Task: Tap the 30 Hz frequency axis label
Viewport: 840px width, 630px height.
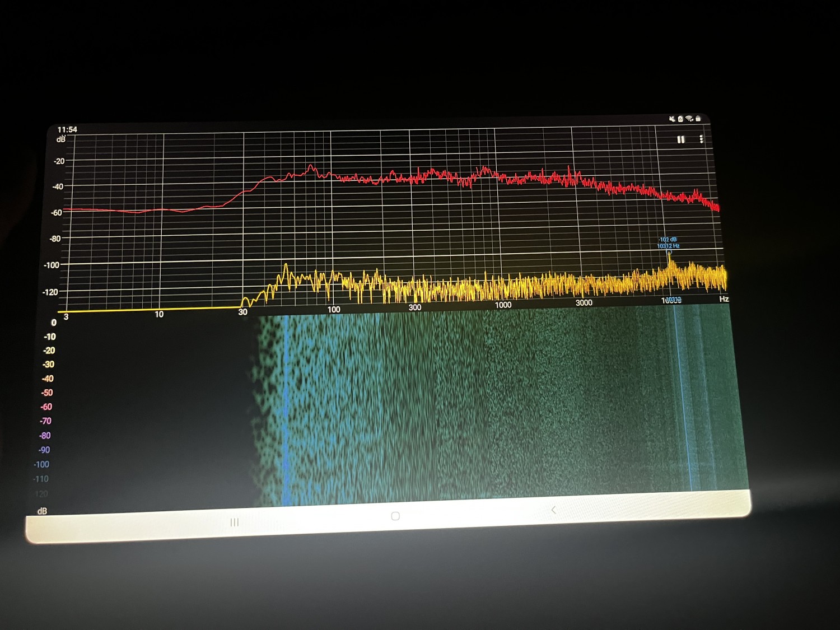Action: coord(242,312)
